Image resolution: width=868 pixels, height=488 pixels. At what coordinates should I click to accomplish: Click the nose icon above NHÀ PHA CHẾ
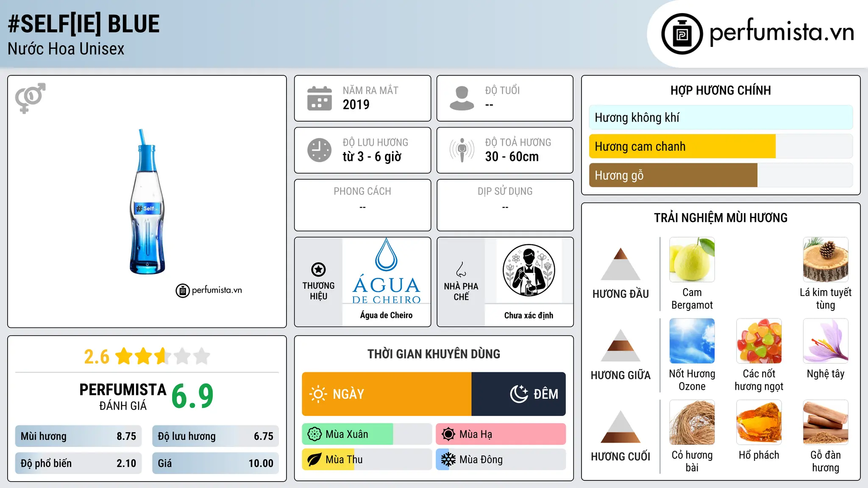461,269
